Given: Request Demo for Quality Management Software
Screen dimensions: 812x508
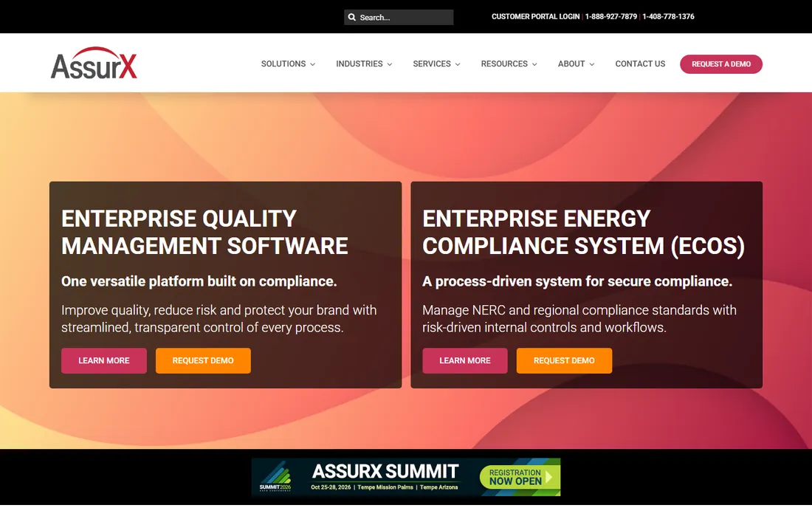Looking at the screenshot, I should click(x=203, y=360).
